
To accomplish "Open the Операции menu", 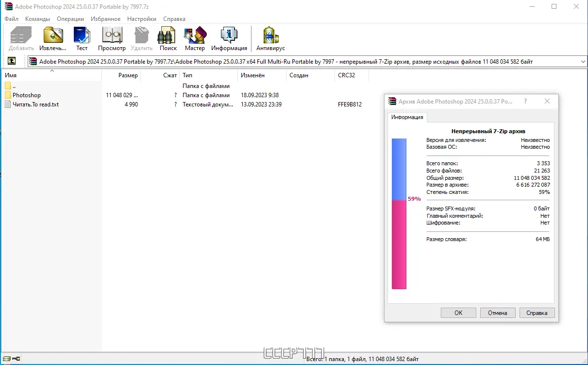I will 70,19.
